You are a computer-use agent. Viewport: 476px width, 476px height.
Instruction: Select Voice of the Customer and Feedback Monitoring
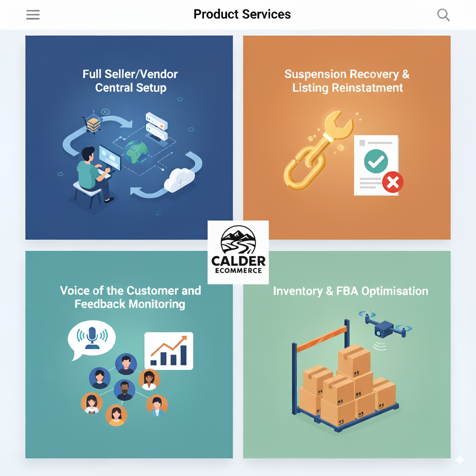(x=130, y=297)
